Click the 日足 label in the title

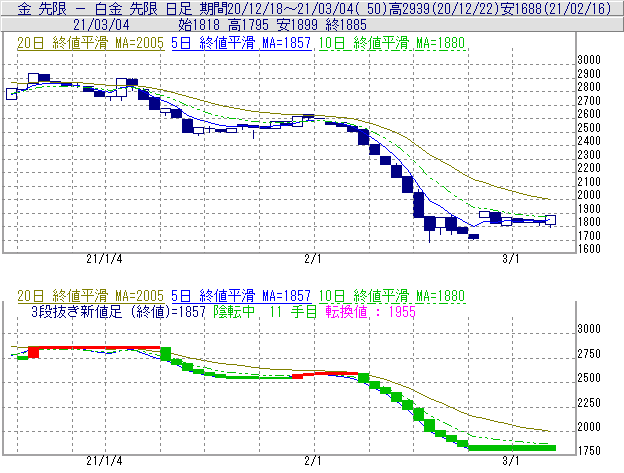pos(179,8)
